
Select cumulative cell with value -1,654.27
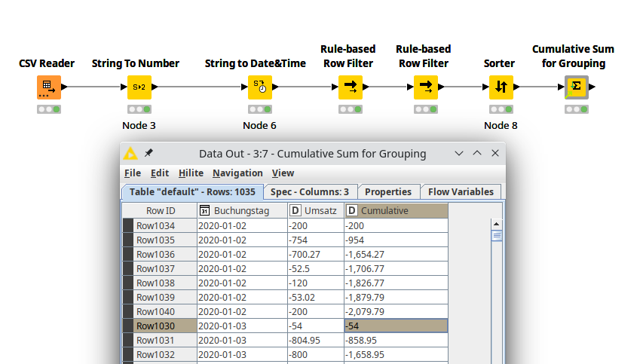(396, 255)
